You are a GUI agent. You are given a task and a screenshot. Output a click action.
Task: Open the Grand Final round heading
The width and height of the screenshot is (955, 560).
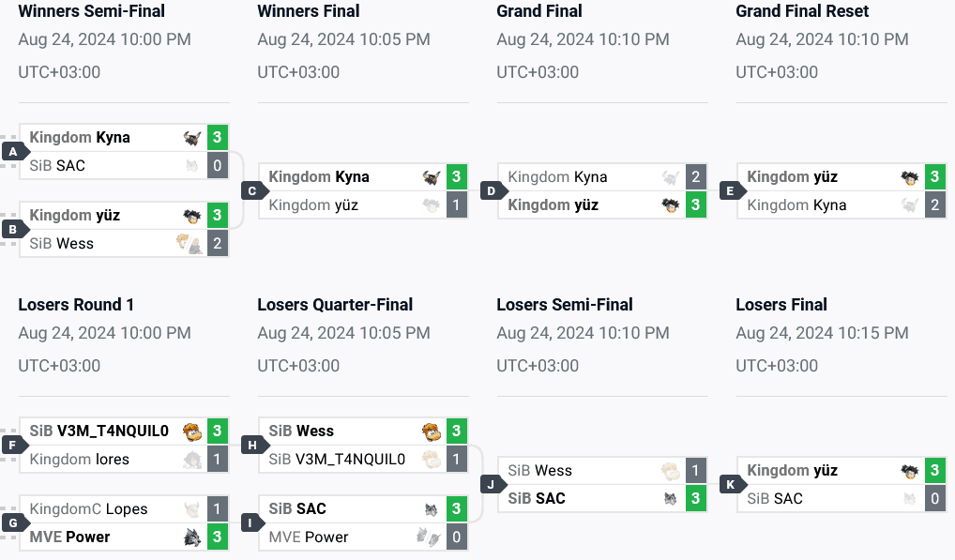pos(538,11)
